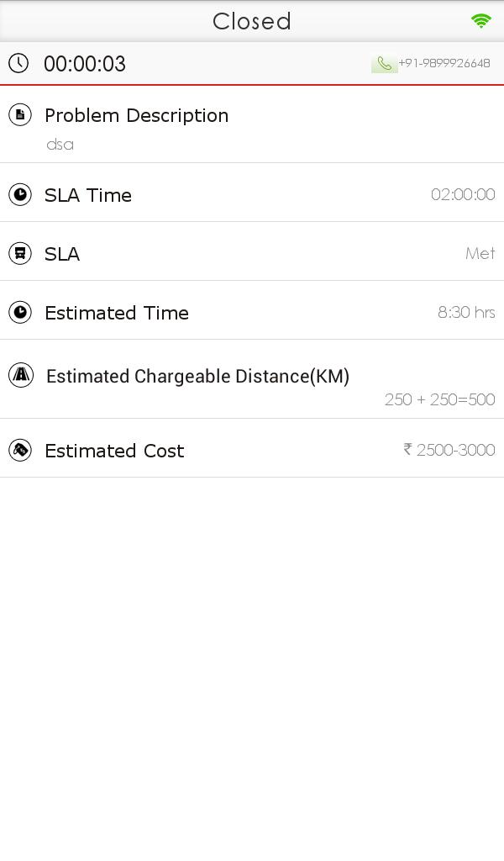
Task: Call the number +91-9899926648
Action: click(x=444, y=63)
